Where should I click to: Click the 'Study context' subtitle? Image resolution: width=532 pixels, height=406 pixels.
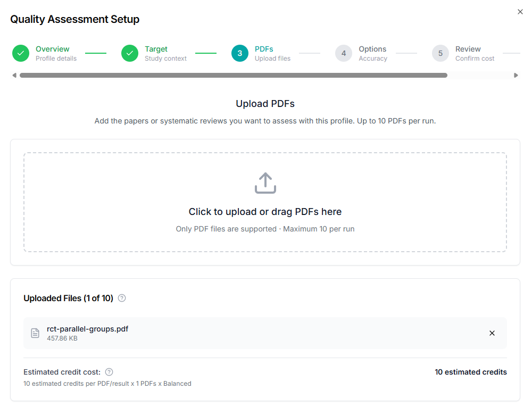(x=165, y=59)
